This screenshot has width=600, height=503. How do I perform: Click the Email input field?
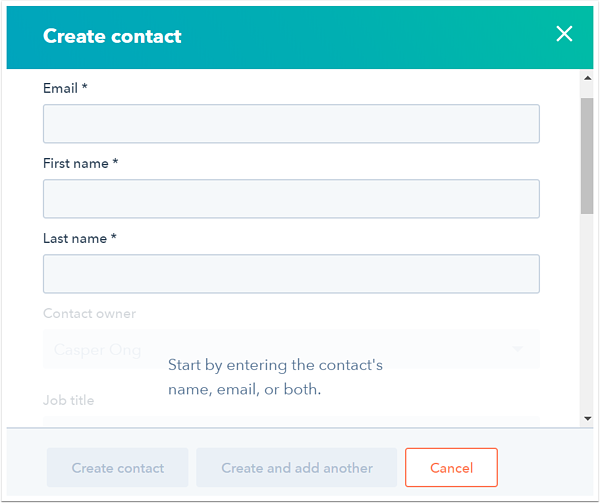pyautogui.click(x=291, y=124)
